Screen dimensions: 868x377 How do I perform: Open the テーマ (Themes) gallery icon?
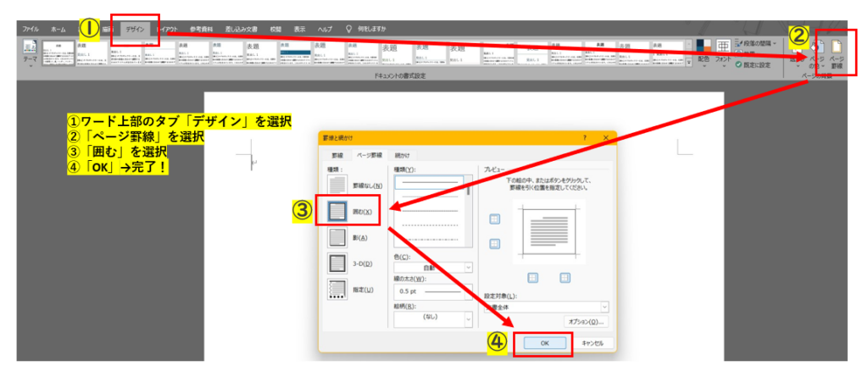point(30,53)
